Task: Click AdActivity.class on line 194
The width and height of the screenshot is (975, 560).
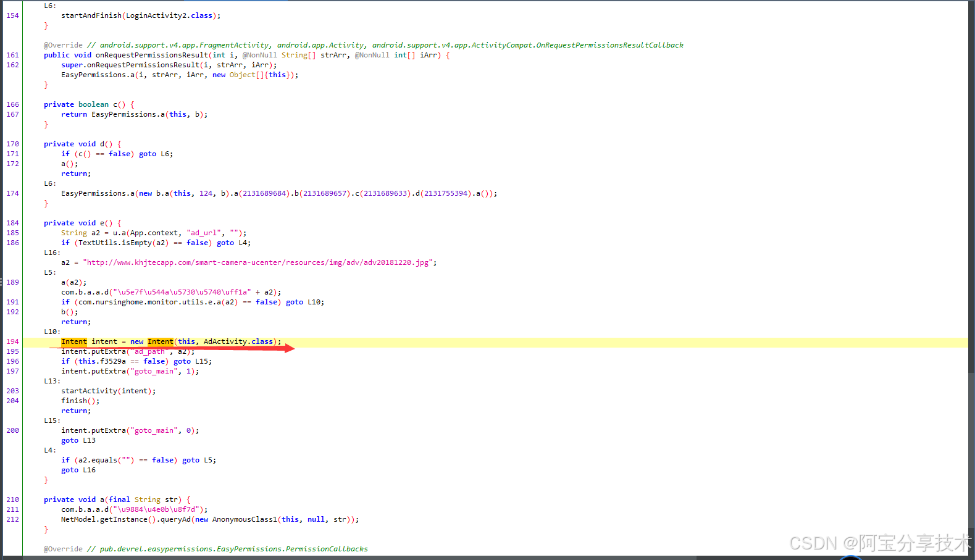Action: [238, 341]
